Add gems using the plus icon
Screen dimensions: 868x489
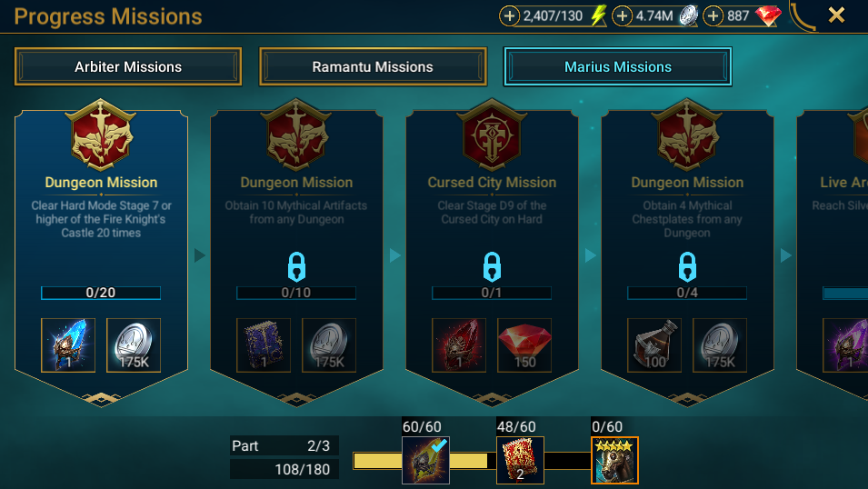(x=713, y=16)
